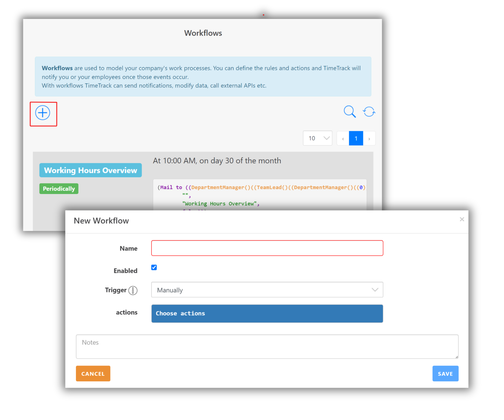Select page 1 in the pagination control

pos(356,138)
